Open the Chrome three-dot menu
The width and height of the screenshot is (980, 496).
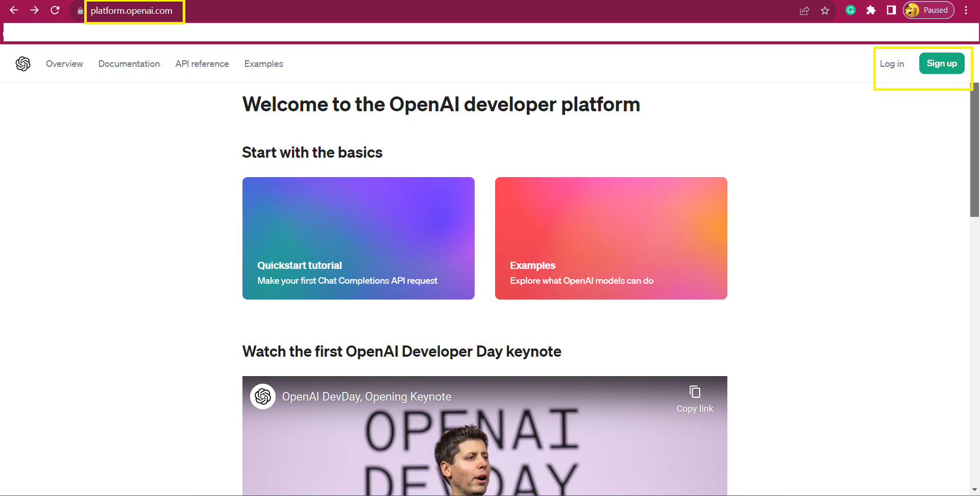point(966,10)
